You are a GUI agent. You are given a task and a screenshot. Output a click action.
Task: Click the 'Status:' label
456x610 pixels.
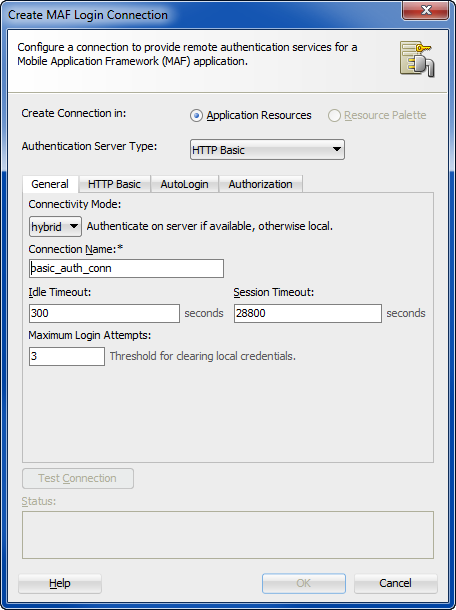click(39, 501)
